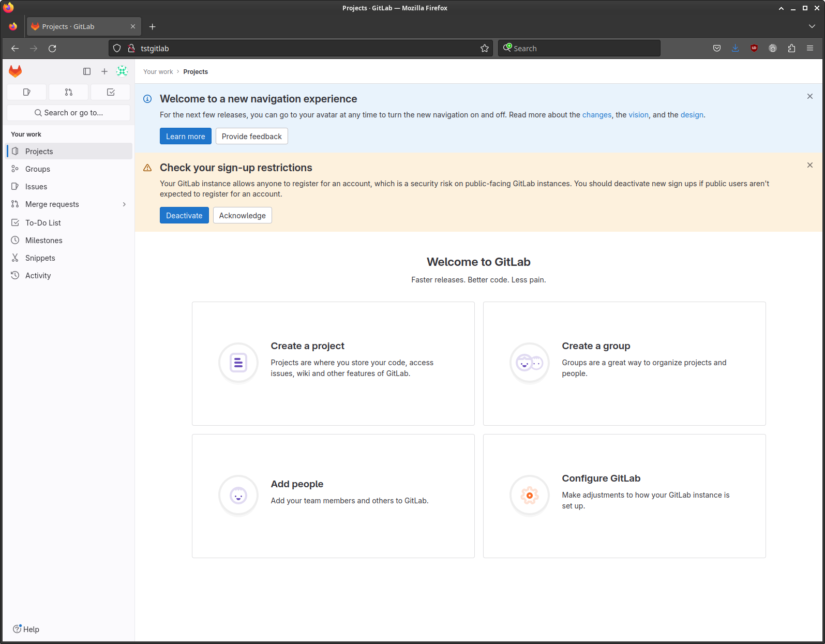Open assigned issues shortcut icon

click(x=27, y=92)
